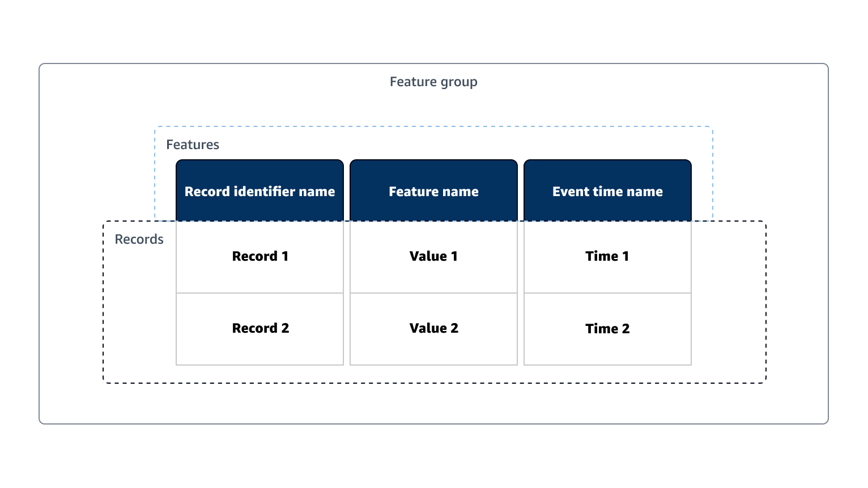Click divider line between Time 1 and Time 2
Viewport: 868px width, 488px height.
click(607, 293)
